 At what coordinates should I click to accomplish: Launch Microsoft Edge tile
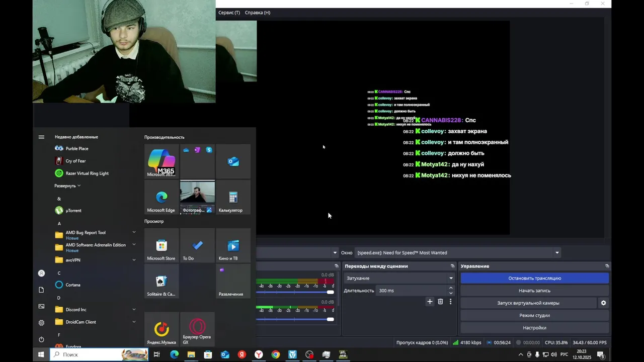click(162, 197)
